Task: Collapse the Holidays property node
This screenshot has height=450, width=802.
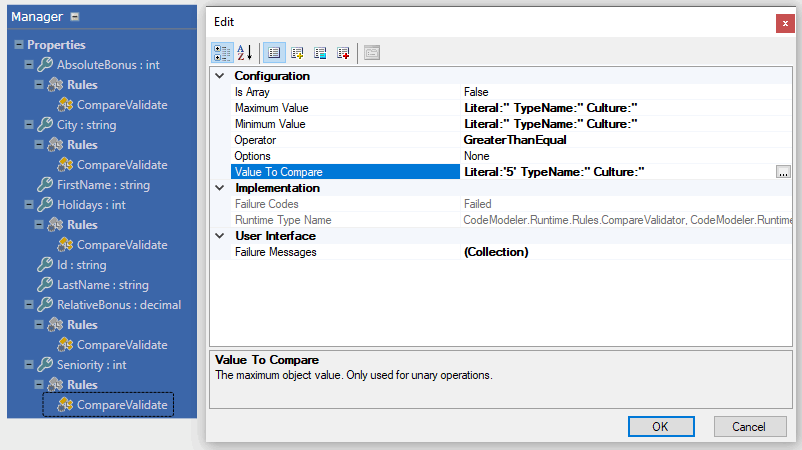Action: tap(29, 205)
